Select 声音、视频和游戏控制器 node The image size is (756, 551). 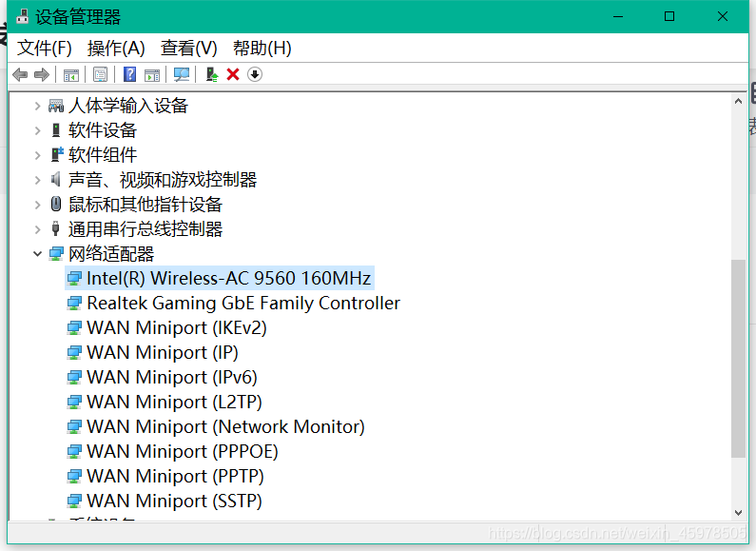coord(163,180)
